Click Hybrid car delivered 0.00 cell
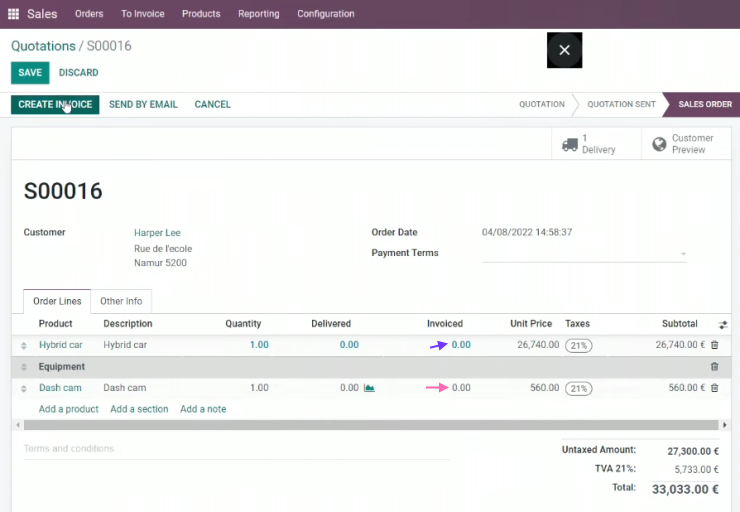Image resolution: width=740 pixels, height=512 pixels. (349, 345)
